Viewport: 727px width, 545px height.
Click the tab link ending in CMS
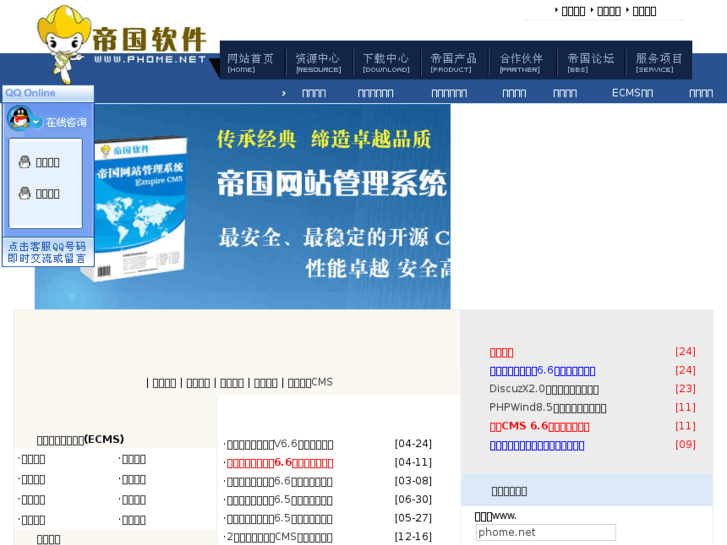(x=310, y=382)
